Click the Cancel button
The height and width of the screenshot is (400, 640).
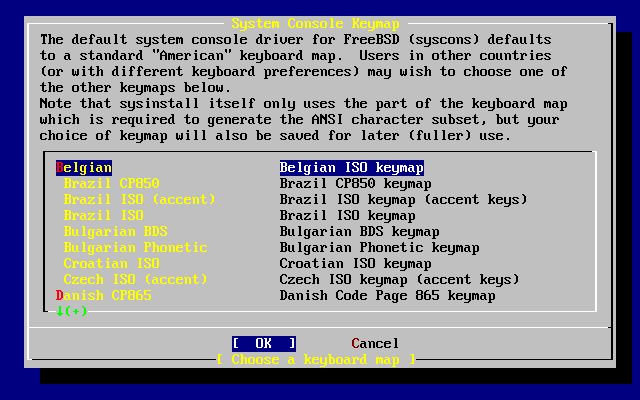tap(375, 344)
